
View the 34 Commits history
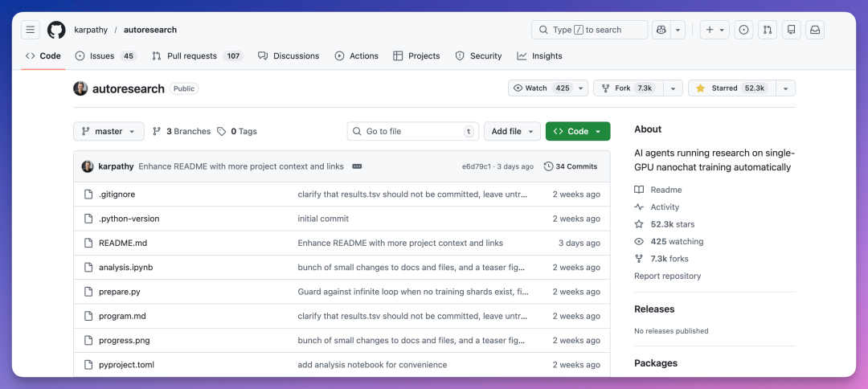(571, 166)
